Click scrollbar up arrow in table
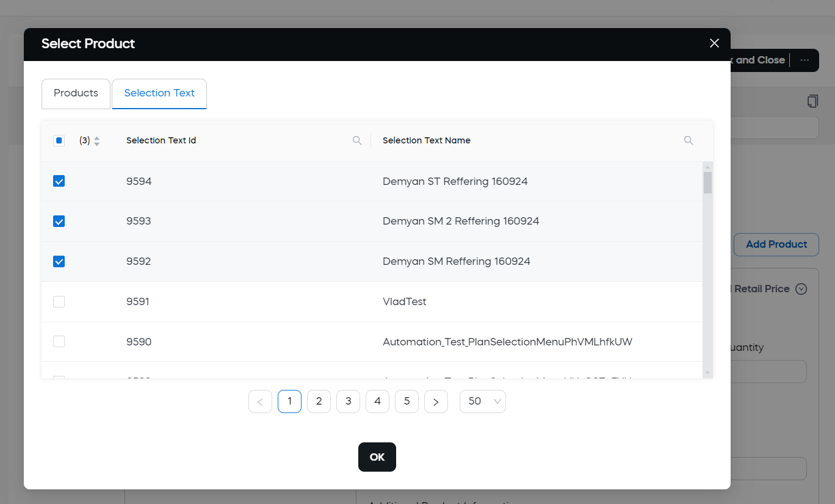Viewport: 835px width, 504px height. point(707,167)
